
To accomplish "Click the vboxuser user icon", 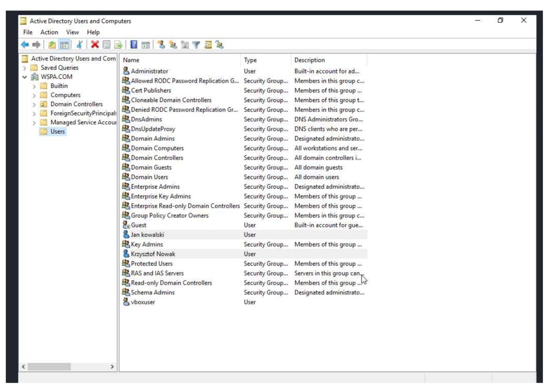I will (126, 302).
